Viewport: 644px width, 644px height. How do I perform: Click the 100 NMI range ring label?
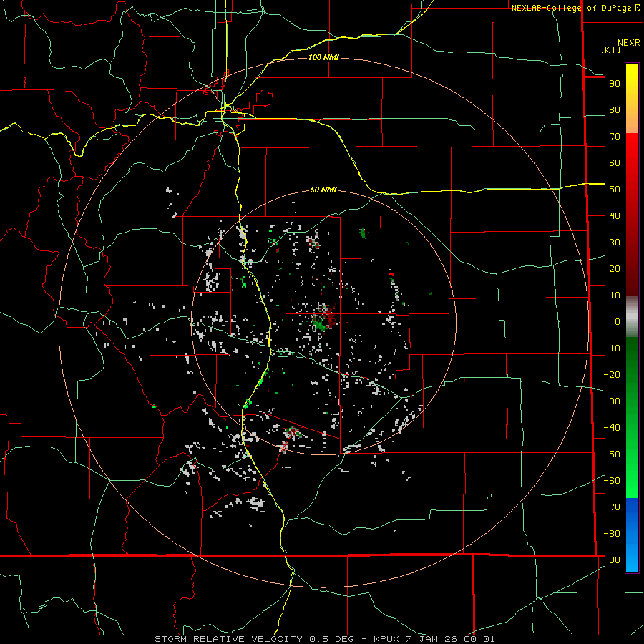[x=323, y=57]
